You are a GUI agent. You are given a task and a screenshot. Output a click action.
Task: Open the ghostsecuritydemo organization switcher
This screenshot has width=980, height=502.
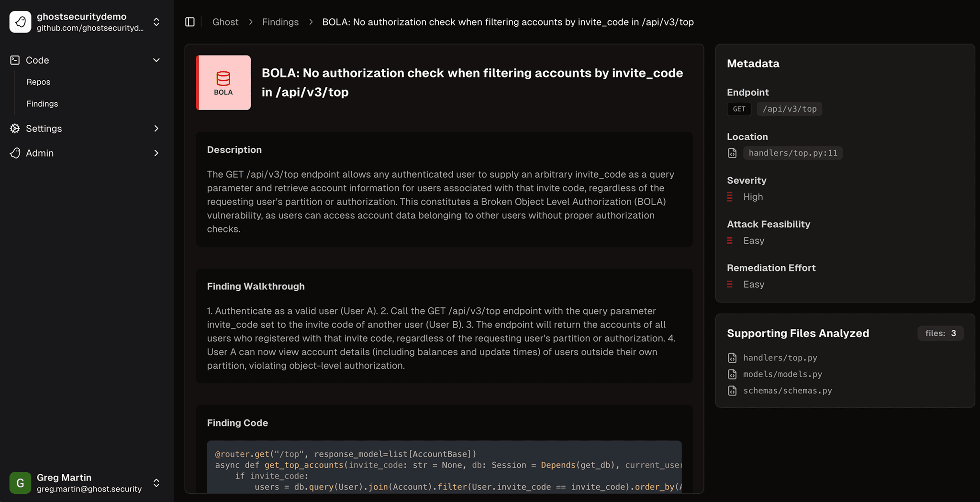point(156,22)
